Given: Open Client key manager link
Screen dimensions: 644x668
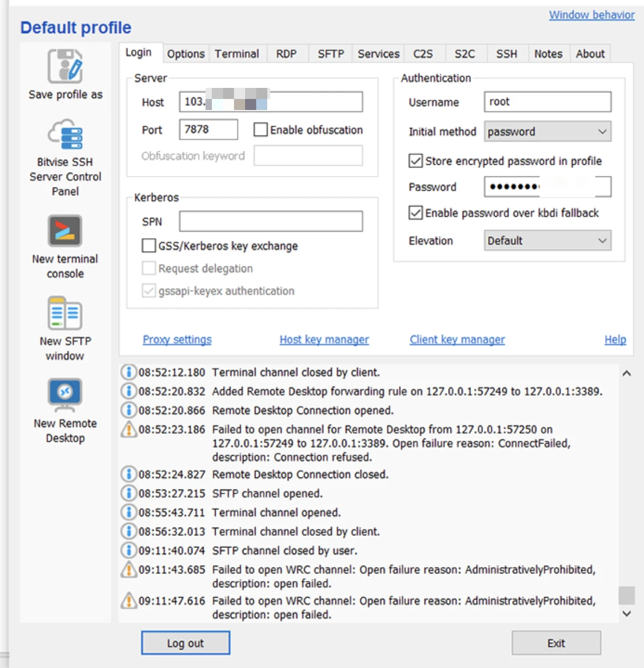Looking at the screenshot, I should coord(457,340).
